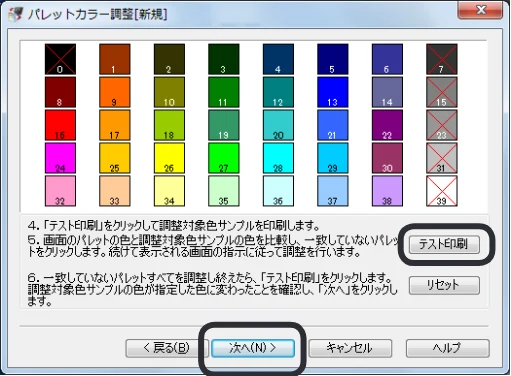This screenshot has height=376, width=511.
Task: Select dark green palette swatch 3
Action: coord(224,59)
